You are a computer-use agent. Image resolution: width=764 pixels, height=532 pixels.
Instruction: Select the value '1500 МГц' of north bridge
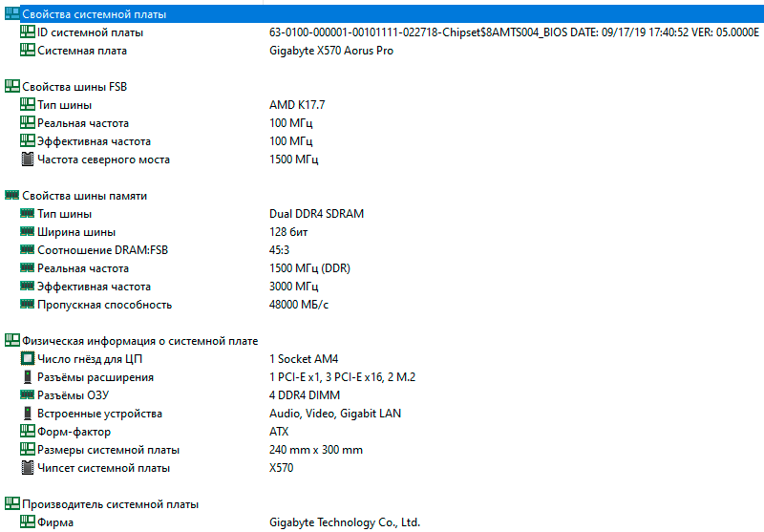point(294,160)
